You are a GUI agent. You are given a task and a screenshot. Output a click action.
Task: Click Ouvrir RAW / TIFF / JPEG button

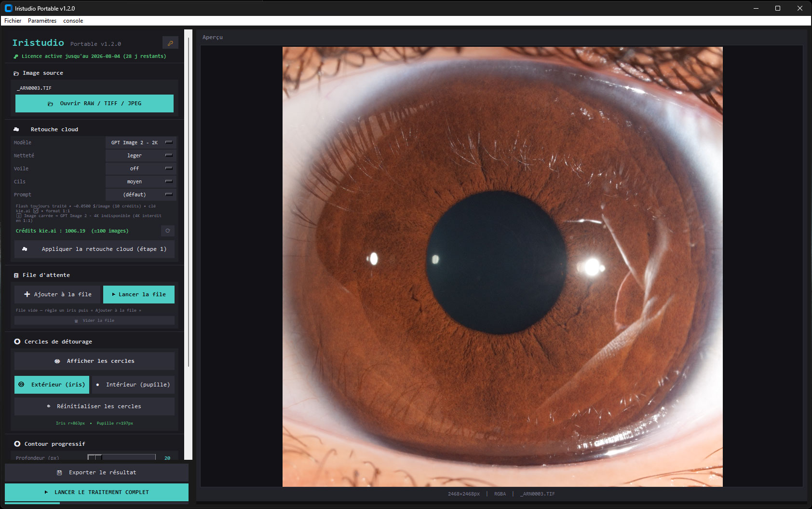pos(95,103)
